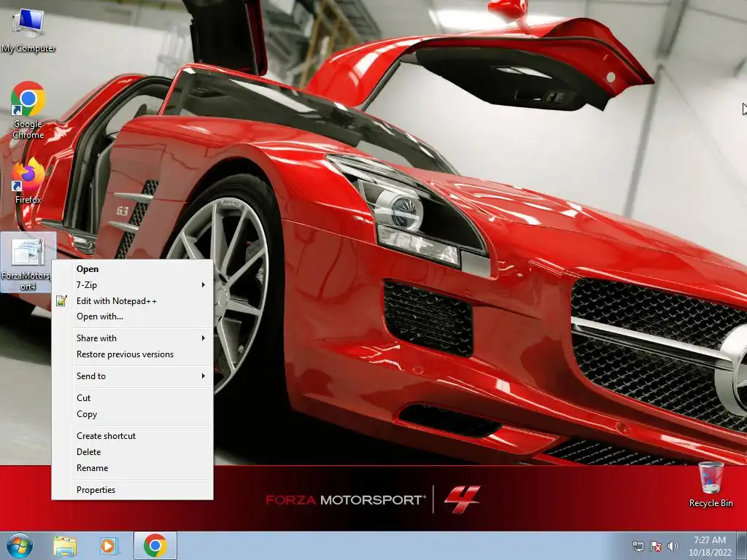The width and height of the screenshot is (747, 560).
Task: Click the Notepad++ icon in context menu
Action: [61, 300]
